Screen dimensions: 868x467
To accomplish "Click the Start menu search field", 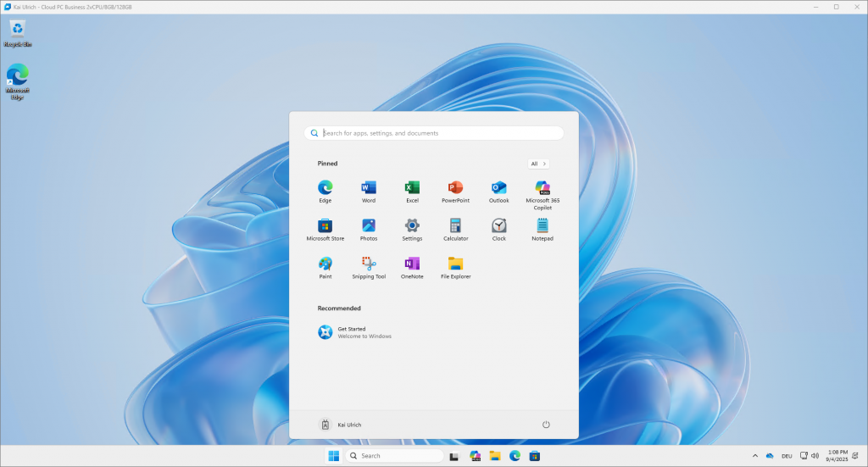I will (434, 133).
